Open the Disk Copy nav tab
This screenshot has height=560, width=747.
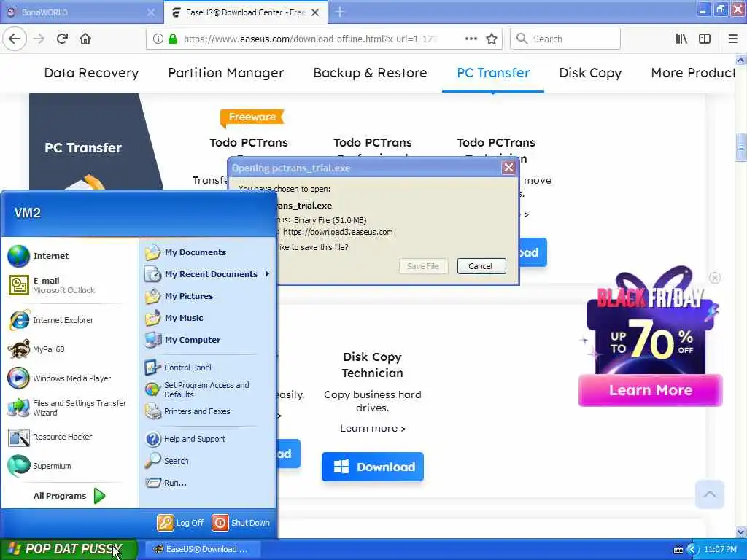[590, 73]
